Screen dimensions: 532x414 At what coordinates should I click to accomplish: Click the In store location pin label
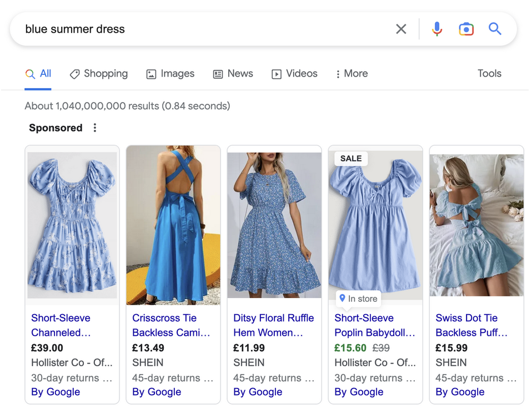click(359, 299)
